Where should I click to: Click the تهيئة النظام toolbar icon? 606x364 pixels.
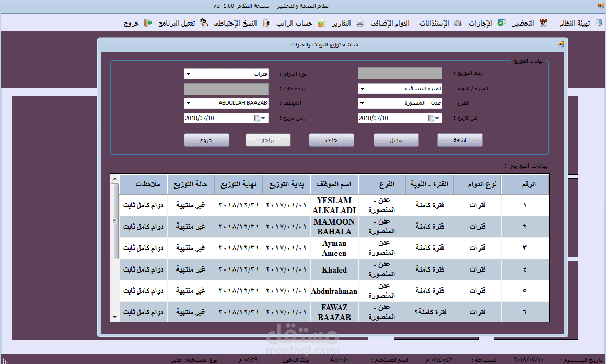click(599, 23)
